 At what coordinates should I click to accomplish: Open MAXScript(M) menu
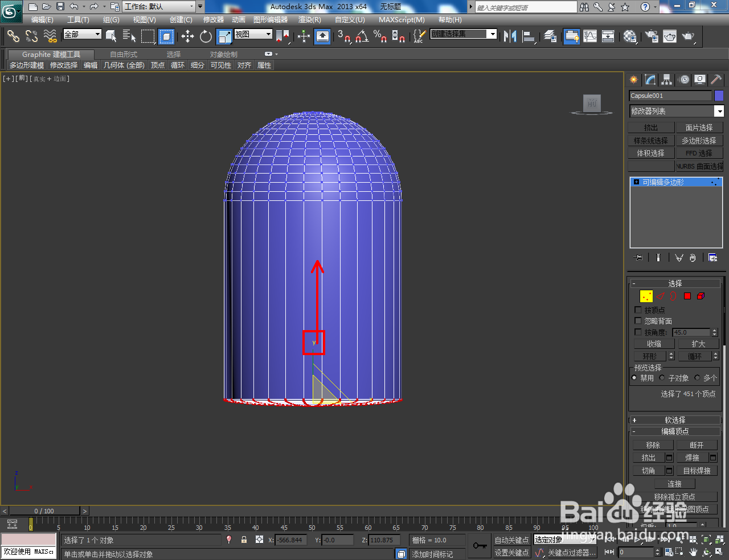coord(402,20)
